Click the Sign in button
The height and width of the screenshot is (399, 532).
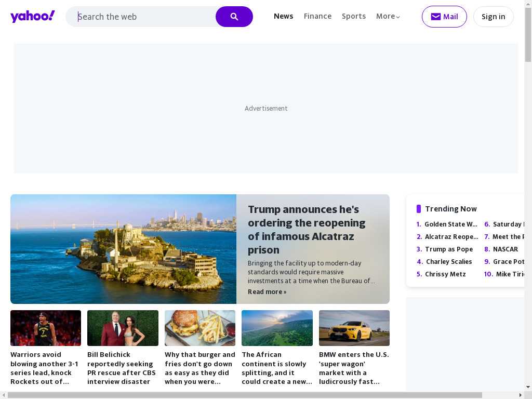[x=494, y=17]
